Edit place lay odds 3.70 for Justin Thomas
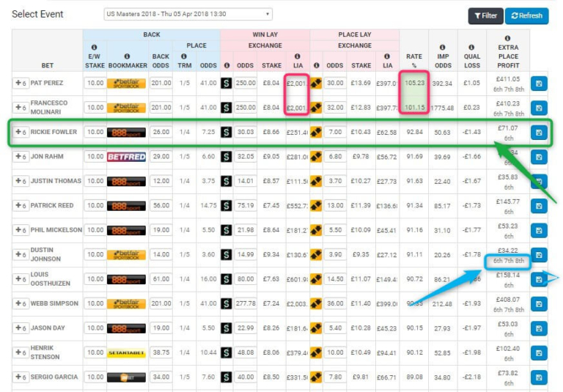The width and height of the screenshot is (563, 392). coord(335,181)
